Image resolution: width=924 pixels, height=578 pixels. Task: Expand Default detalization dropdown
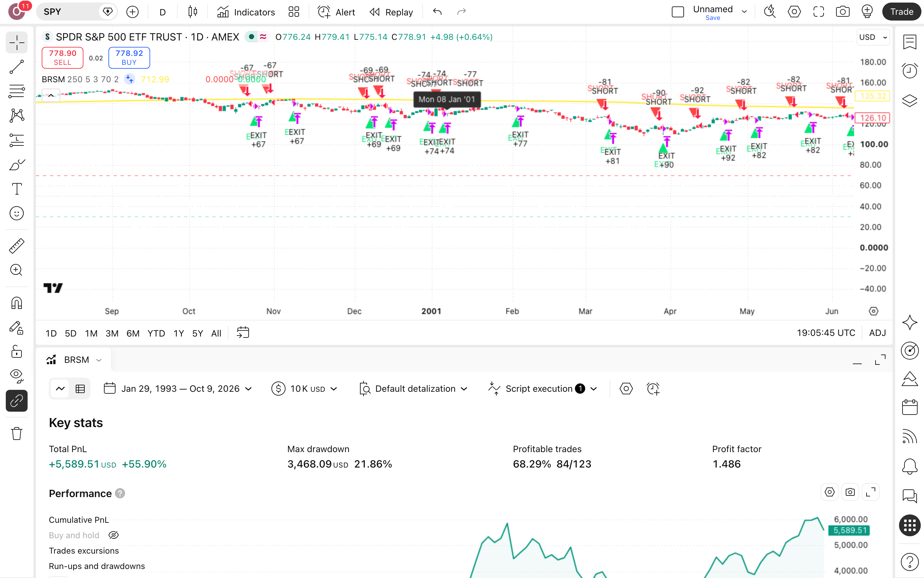click(x=414, y=389)
